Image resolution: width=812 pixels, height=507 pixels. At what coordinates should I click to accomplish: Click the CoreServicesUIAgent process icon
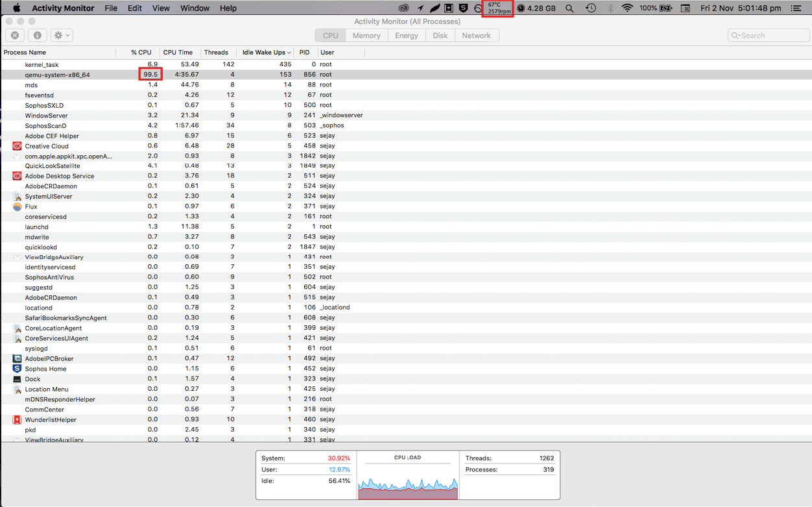tap(17, 338)
